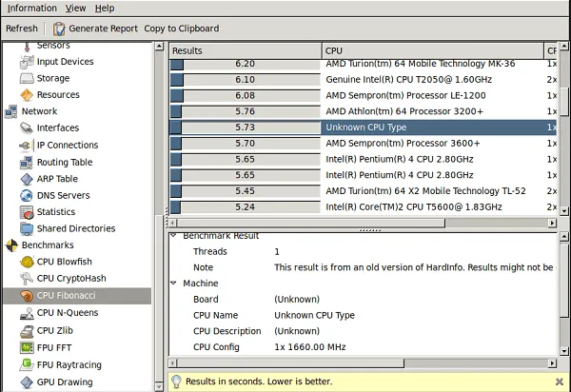Click the Statistics icon

point(27,212)
